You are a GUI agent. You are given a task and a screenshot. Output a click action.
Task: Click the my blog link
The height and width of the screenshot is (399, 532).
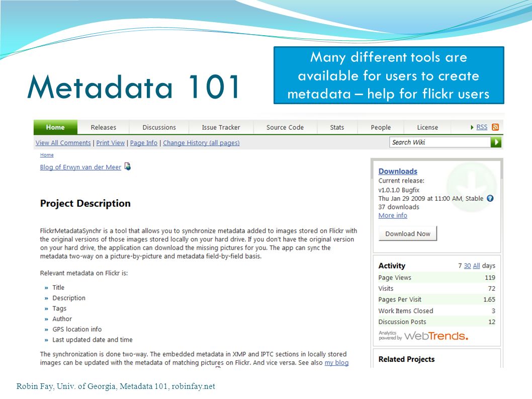[x=336, y=363]
